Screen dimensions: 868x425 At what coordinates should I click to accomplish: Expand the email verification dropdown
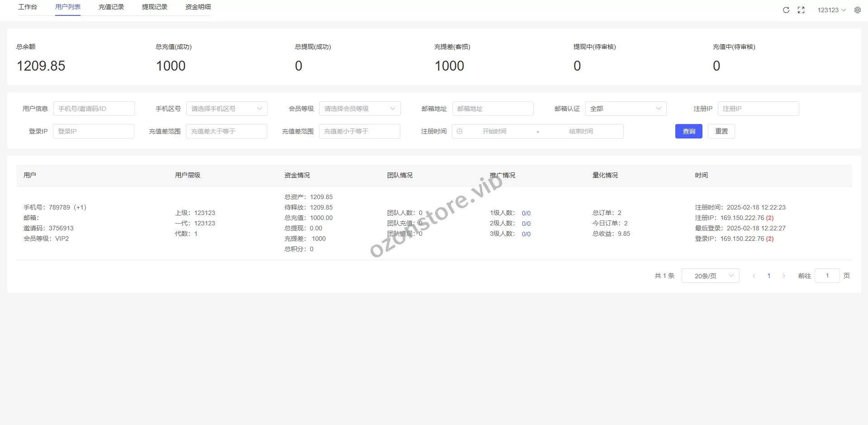[626, 109]
